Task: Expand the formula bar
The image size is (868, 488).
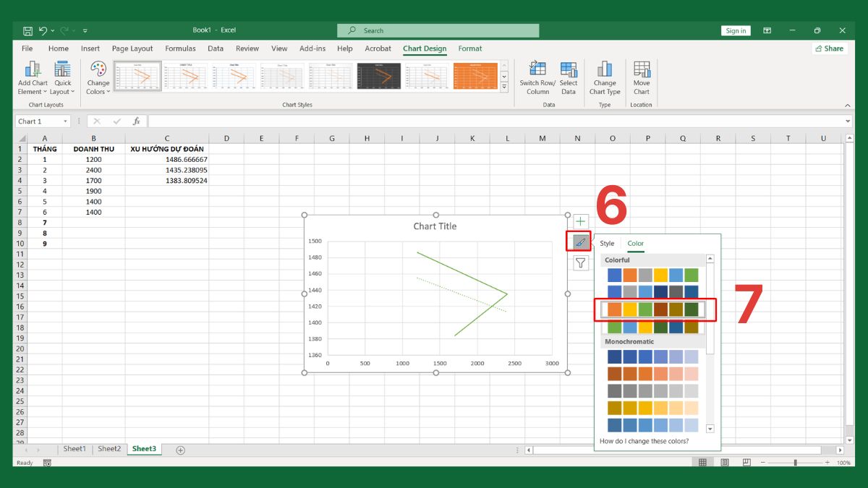Action: point(848,121)
